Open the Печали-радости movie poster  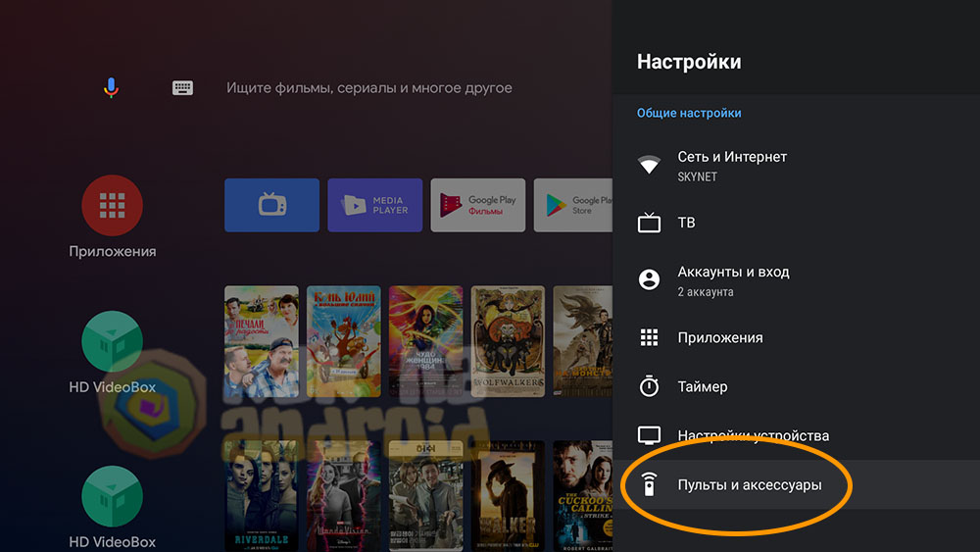[x=262, y=341]
